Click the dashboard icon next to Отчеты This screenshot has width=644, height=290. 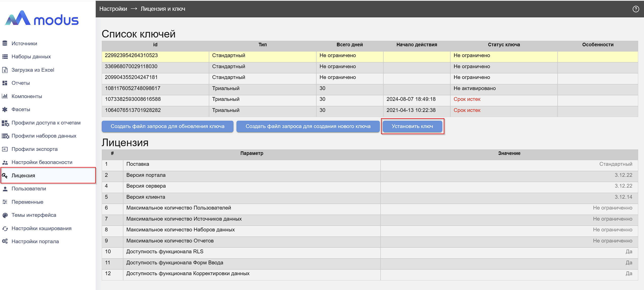5,83
